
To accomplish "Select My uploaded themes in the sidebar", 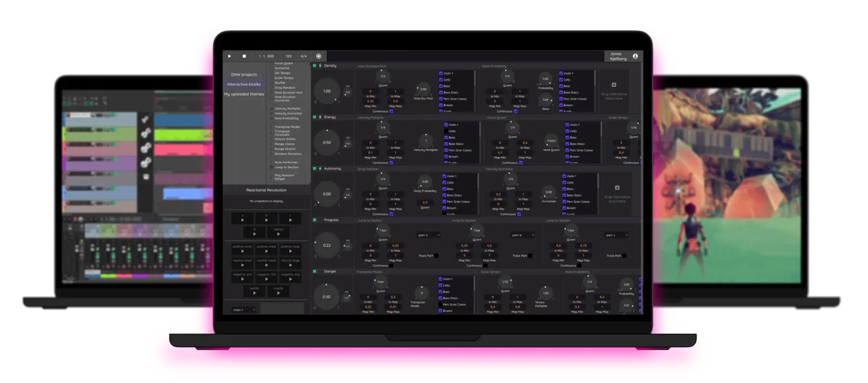I will point(244,94).
